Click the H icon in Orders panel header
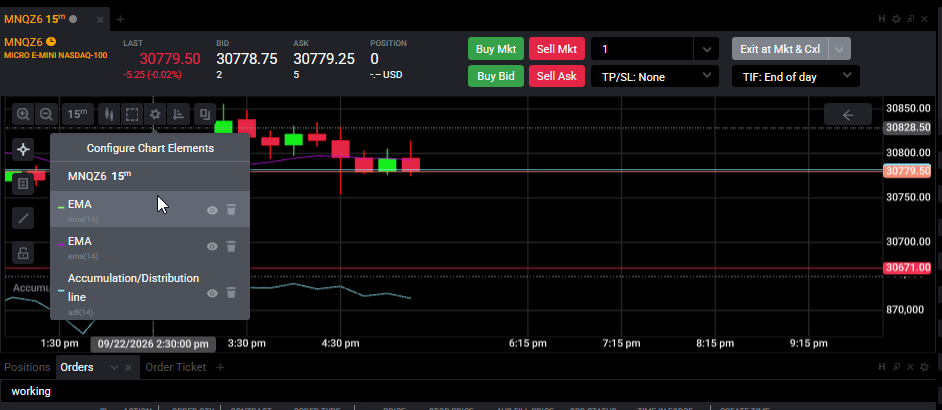Image resolution: width=942 pixels, height=410 pixels. [x=882, y=367]
